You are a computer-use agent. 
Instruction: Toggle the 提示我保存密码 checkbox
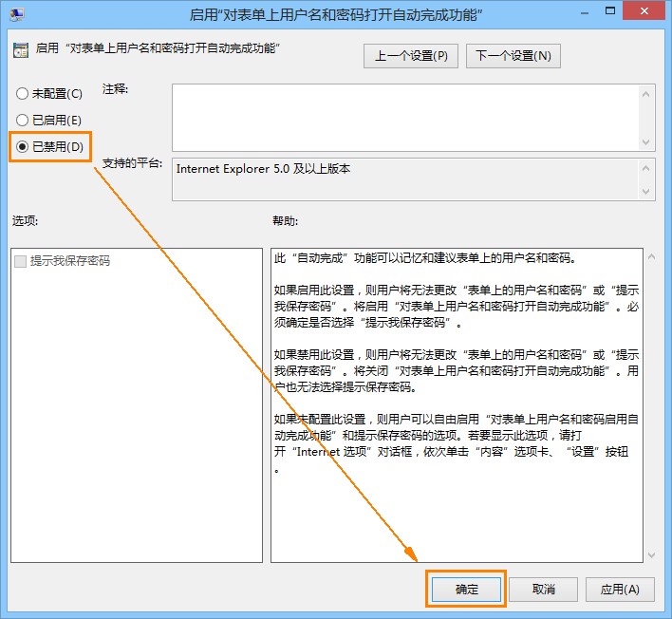(x=62, y=261)
